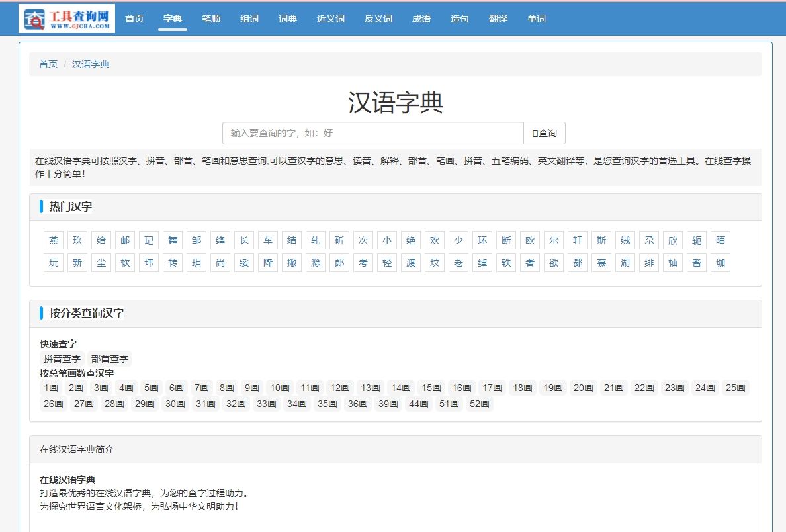Browse characters with 52画 strokes
Viewport: 786px width, 532px height.
tap(479, 404)
